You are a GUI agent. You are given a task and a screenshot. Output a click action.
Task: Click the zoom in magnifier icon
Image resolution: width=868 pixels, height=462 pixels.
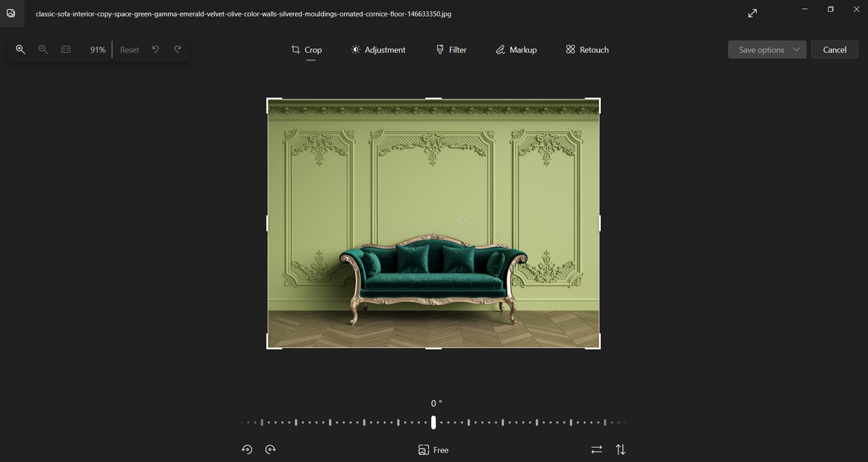pyautogui.click(x=20, y=50)
